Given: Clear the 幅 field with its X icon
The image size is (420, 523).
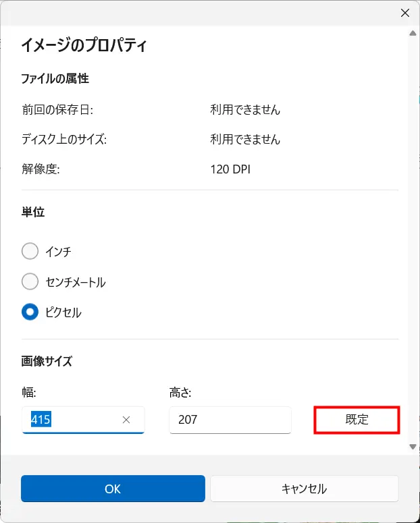Looking at the screenshot, I should 126,420.
